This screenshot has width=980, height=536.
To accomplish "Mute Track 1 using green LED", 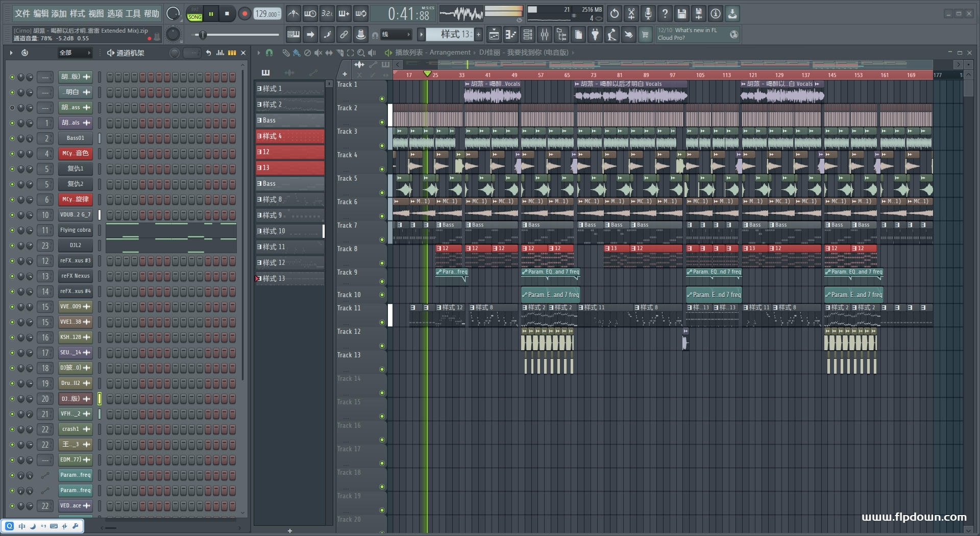I will [x=382, y=99].
